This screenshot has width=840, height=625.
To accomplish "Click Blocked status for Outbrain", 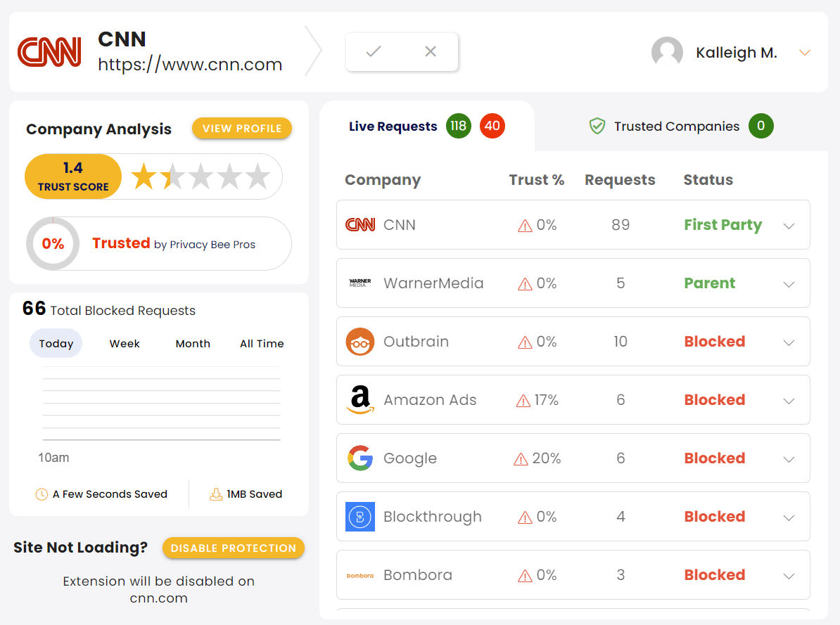I will click(x=715, y=341).
